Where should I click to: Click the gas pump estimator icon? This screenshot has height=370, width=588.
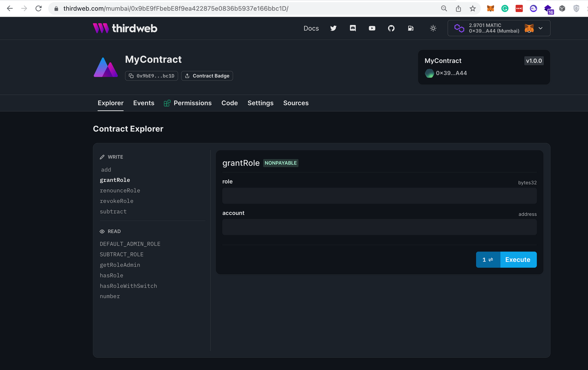click(x=411, y=28)
